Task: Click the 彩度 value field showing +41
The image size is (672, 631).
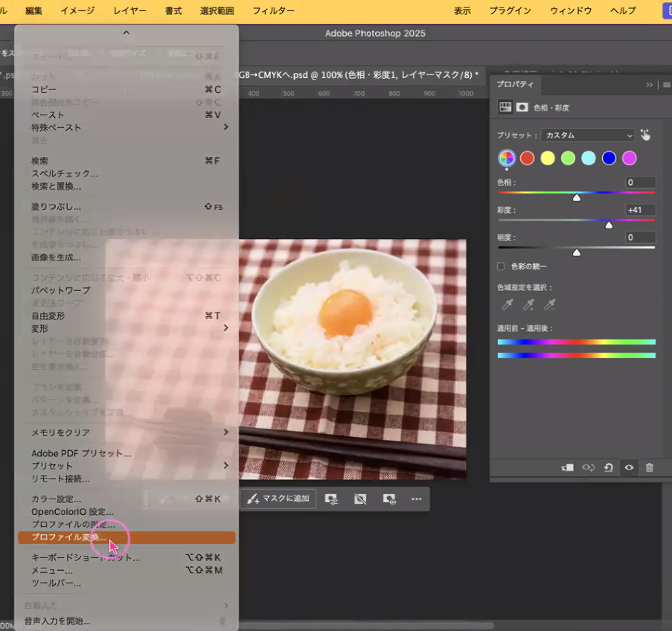Action: click(640, 210)
